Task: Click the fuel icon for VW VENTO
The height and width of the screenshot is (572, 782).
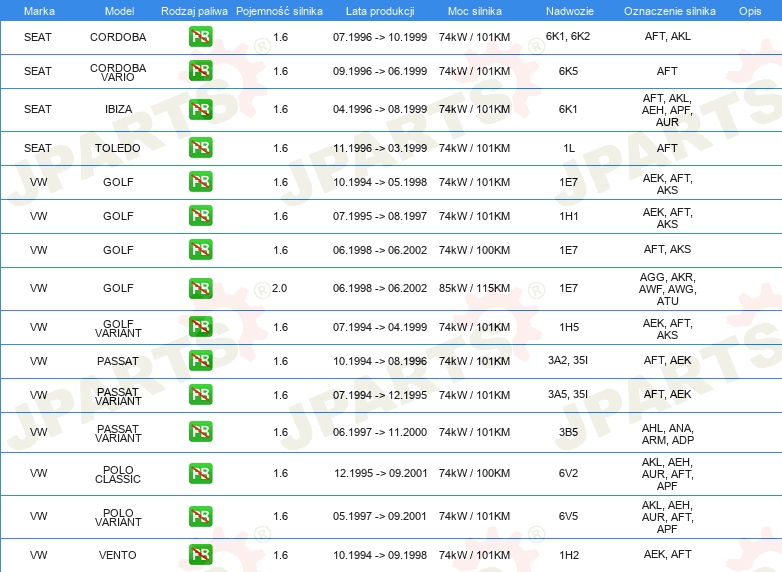Action: click(200, 555)
